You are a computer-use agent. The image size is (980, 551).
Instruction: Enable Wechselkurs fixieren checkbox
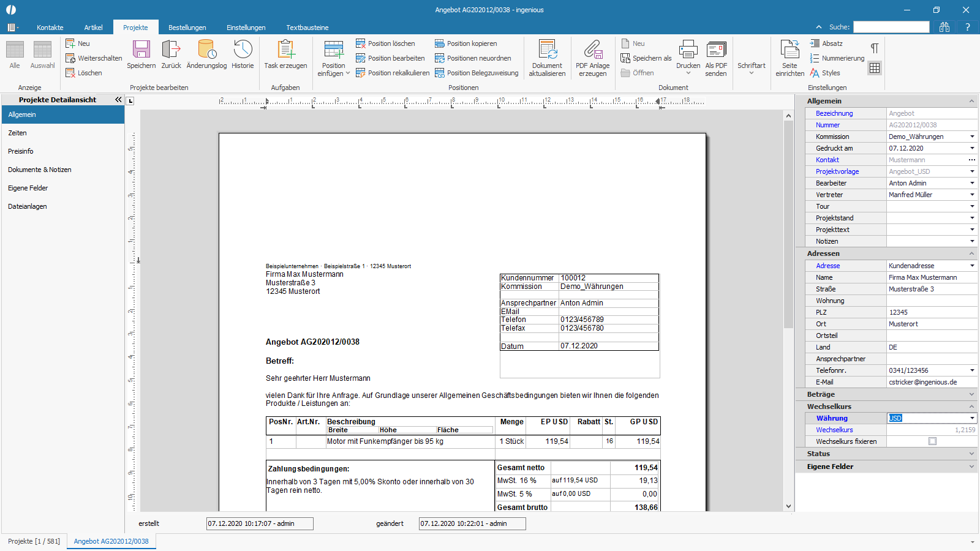[x=932, y=441]
